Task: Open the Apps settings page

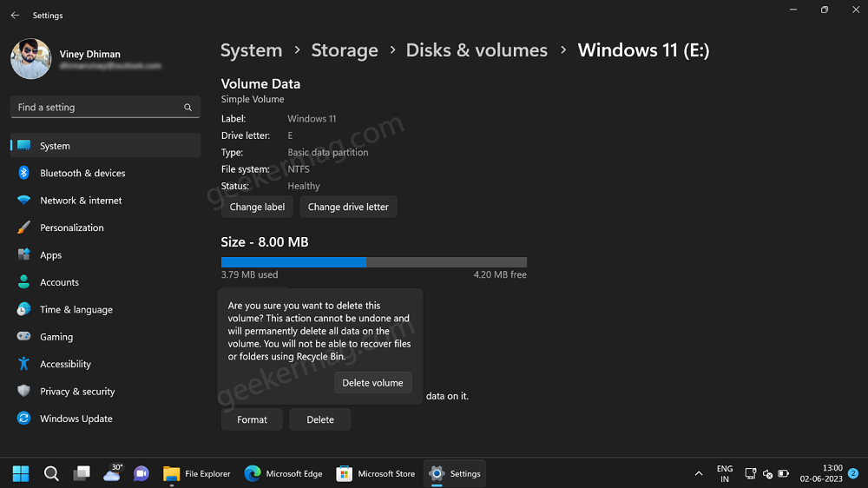Action: (x=105, y=254)
